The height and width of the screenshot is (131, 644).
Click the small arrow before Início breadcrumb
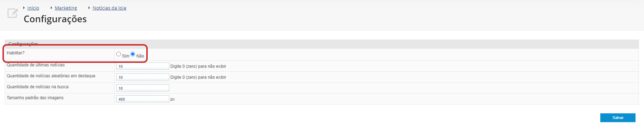point(24,8)
